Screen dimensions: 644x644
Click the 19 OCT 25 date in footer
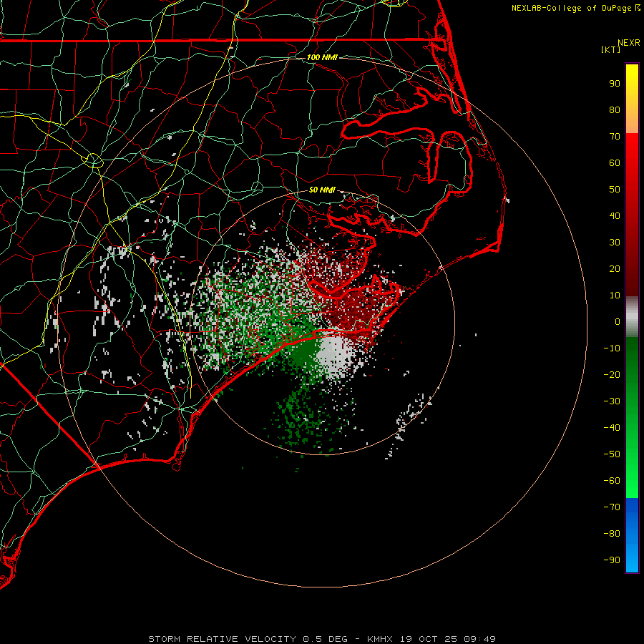click(x=429, y=639)
